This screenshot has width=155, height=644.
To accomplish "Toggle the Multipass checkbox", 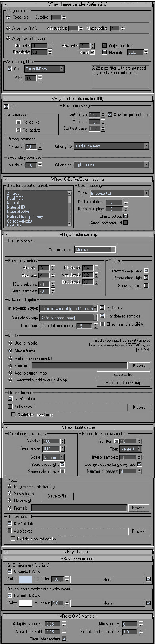I will coord(102,307).
